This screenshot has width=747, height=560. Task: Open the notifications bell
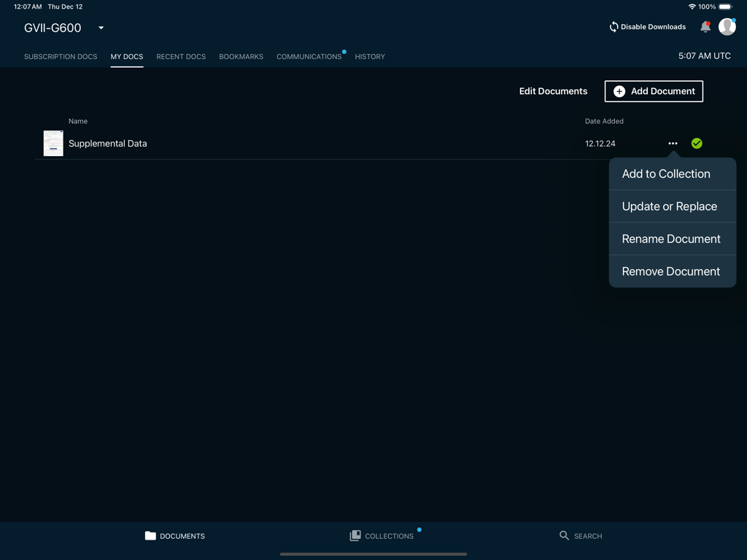705,26
